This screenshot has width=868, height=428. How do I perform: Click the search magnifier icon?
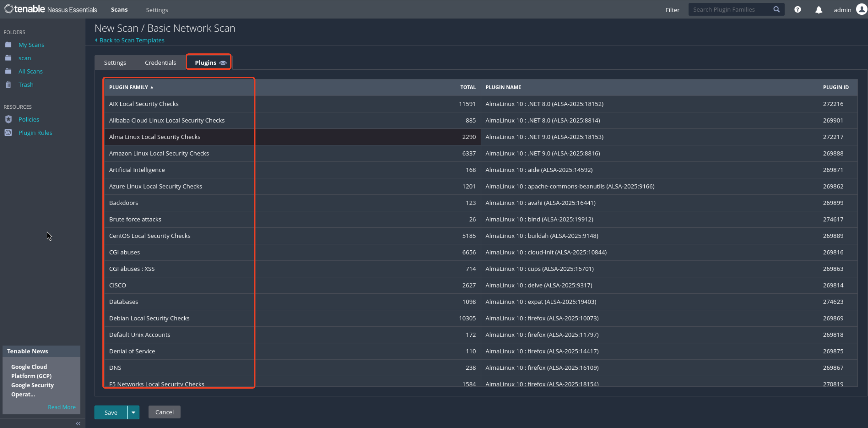pyautogui.click(x=776, y=9)
